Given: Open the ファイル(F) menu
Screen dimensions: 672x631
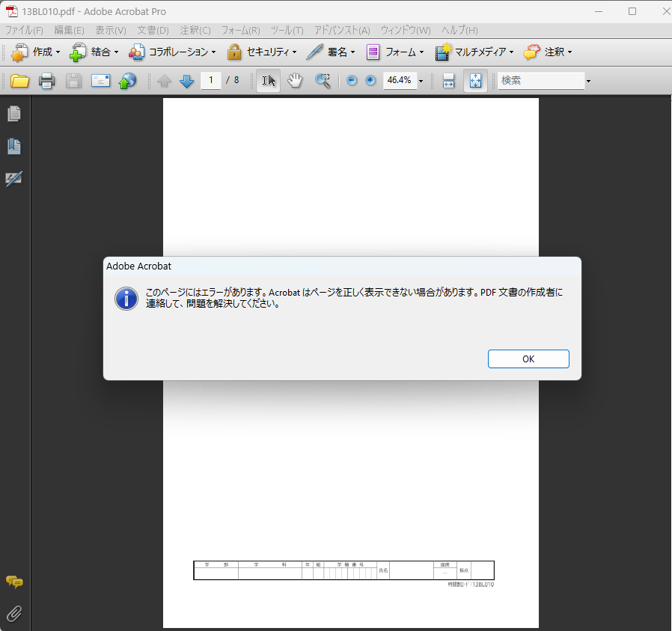Looking at the screenshot, I should point(25,31).
